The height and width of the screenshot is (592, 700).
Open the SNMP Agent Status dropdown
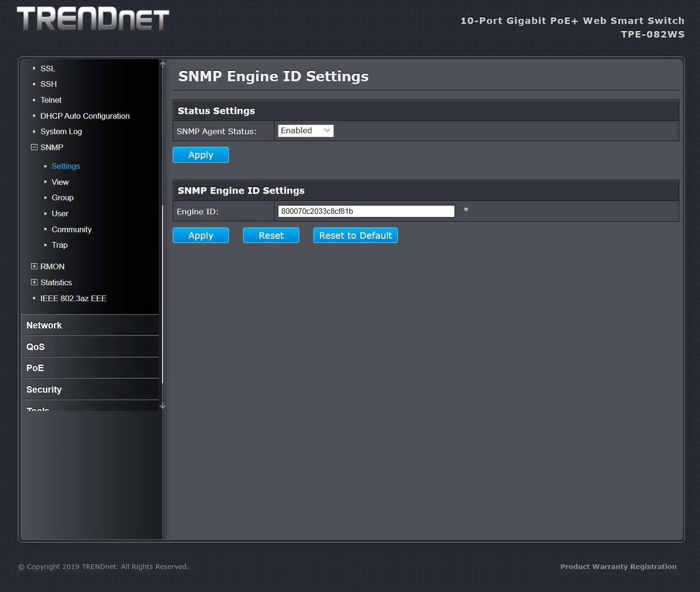(305, 131)
